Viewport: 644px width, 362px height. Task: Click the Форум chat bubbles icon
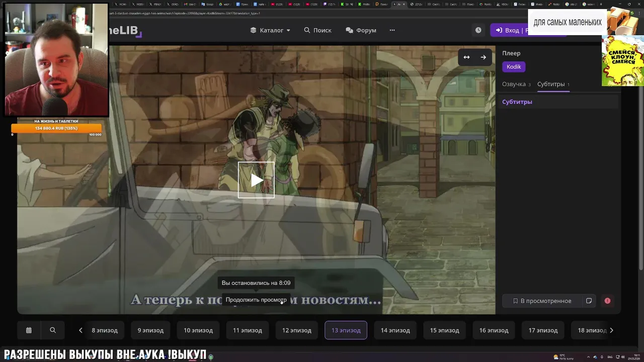tap(349, 30)
